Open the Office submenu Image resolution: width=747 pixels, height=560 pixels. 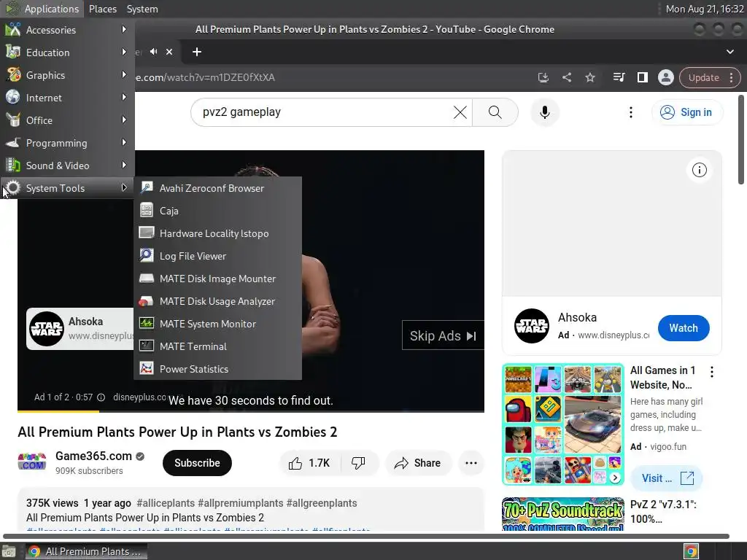point(67,120)
